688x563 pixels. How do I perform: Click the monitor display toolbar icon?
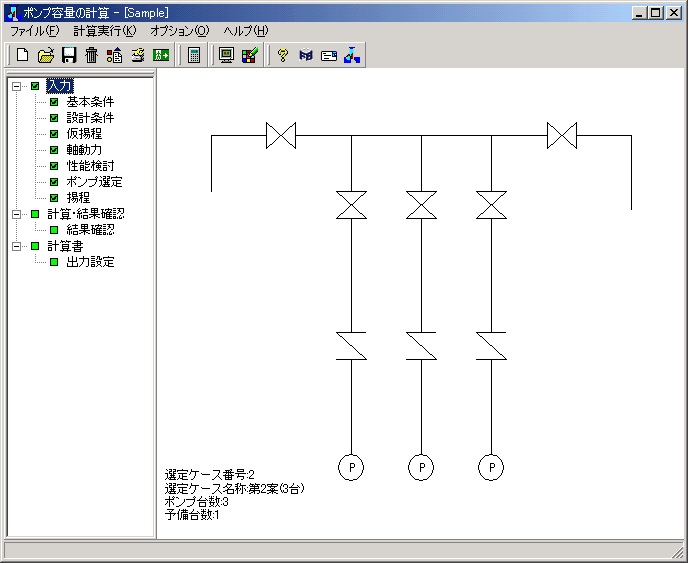[226, 55]
